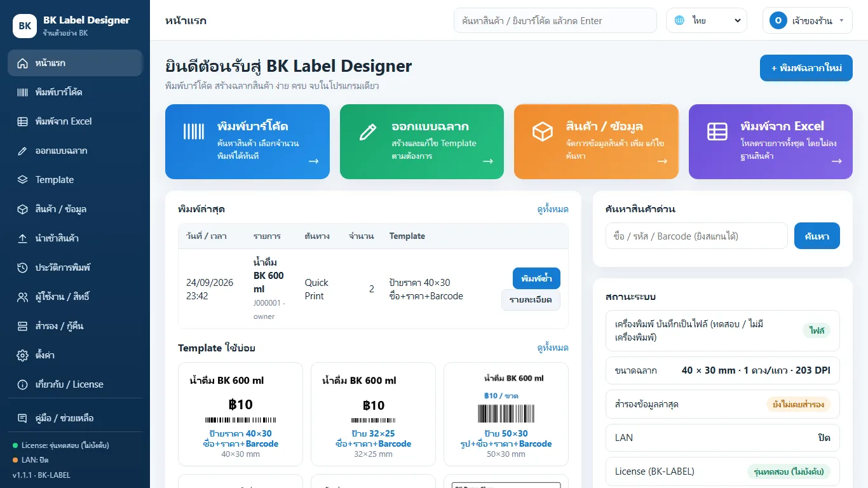
Task: Open the orange สินค้า / ข้อมูล card
Action: [596, 142]
